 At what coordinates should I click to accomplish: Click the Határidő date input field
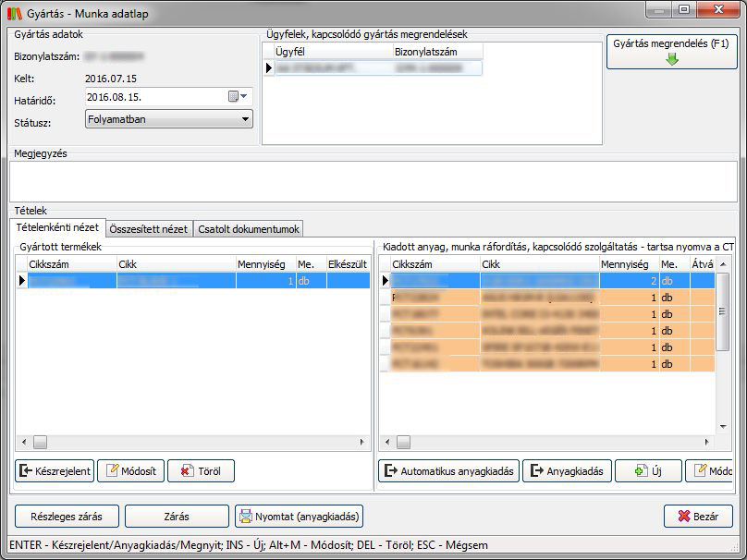click(153, 97)
